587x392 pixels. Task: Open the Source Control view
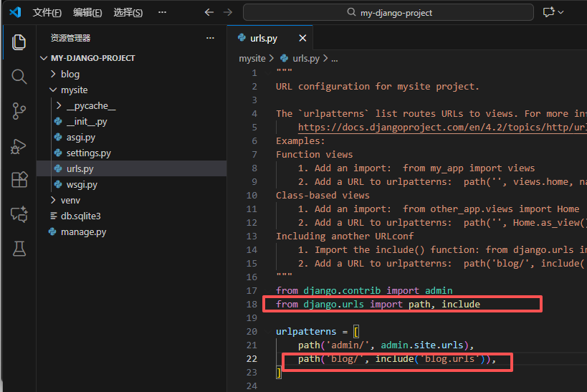[19, 111]
